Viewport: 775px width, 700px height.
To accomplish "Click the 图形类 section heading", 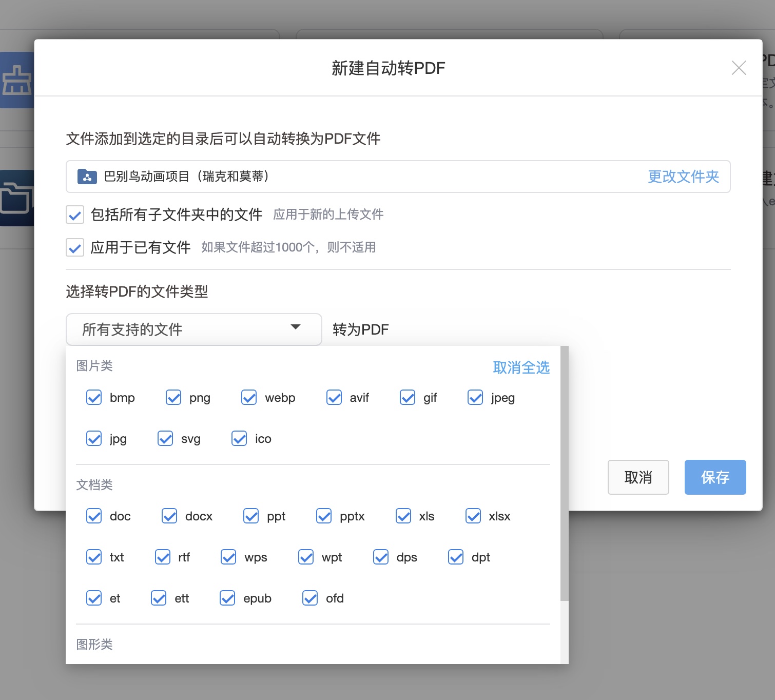I will 94,645.
